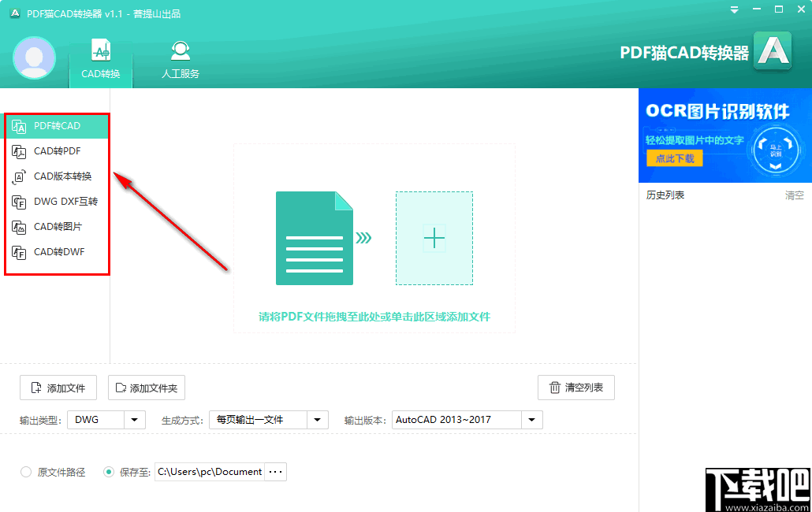Open the 生成方式 dropdown menu
Viewport: 812px width, 512px height.
[318, 420]
